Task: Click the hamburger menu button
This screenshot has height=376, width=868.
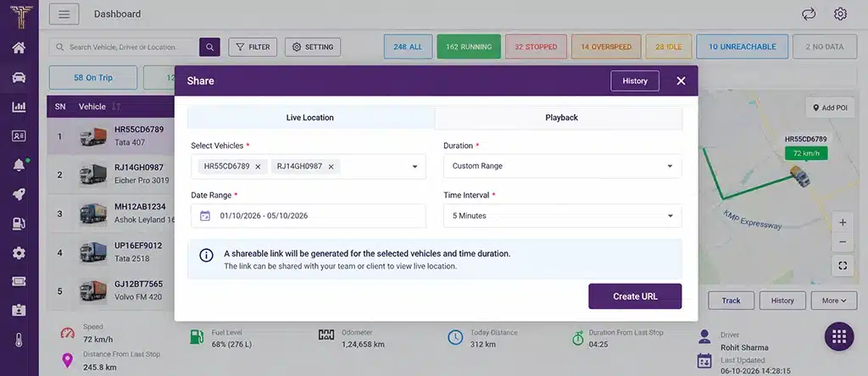Action: click(64, 14)
